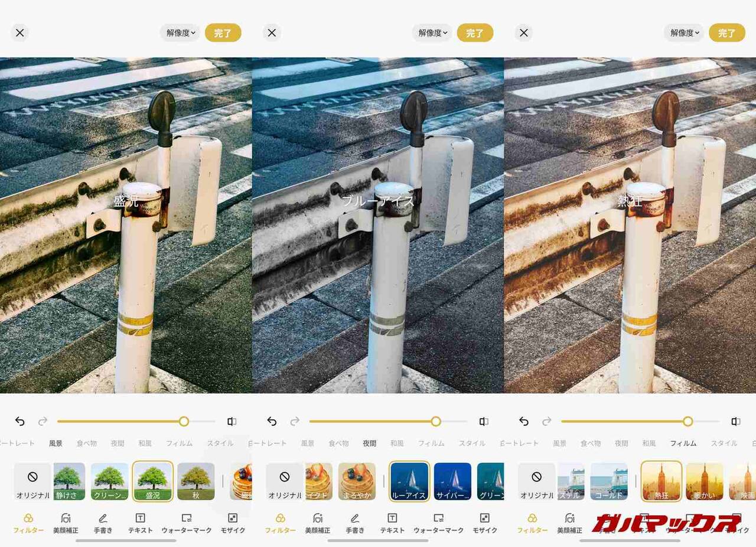756x547 pixels.
Task: Switch to 食べ物 category in the left panel
Action: click(x=86, y=443)
